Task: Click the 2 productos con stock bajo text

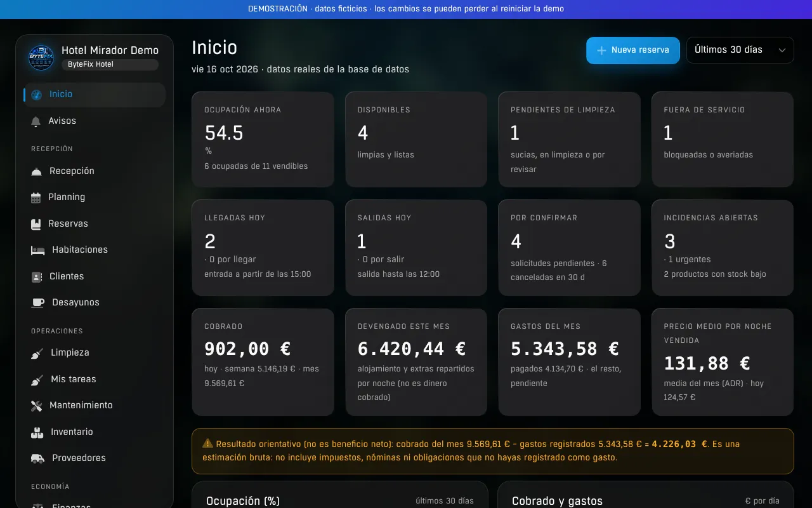Action: [x=715, y=274]
